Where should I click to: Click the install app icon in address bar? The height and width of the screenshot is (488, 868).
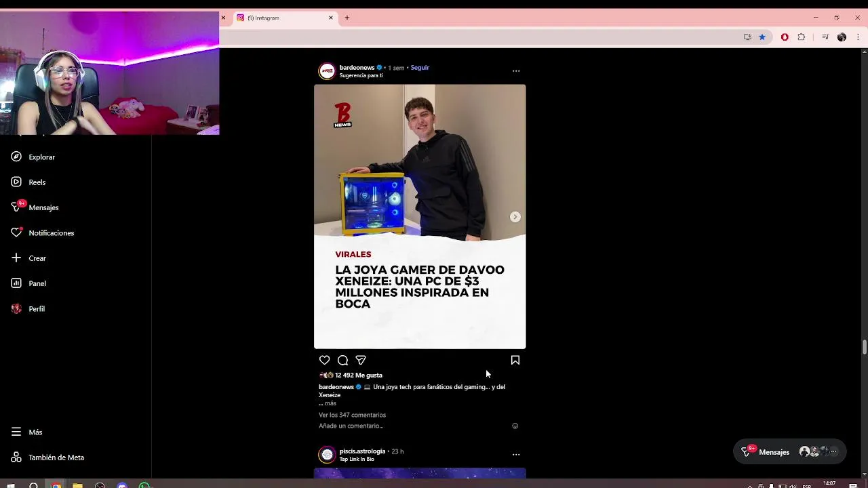click(x=747, y=37)
